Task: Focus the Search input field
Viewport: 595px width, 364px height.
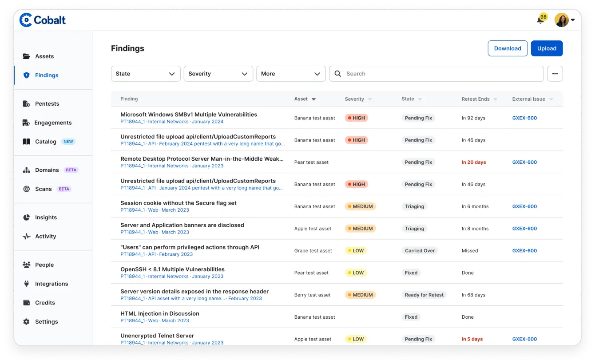Action: point(436,74)
